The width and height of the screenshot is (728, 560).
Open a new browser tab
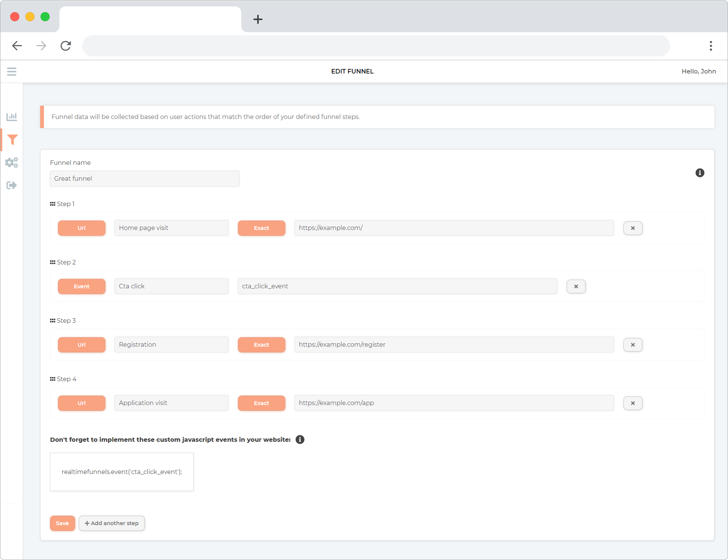click(x=258, y=19)
